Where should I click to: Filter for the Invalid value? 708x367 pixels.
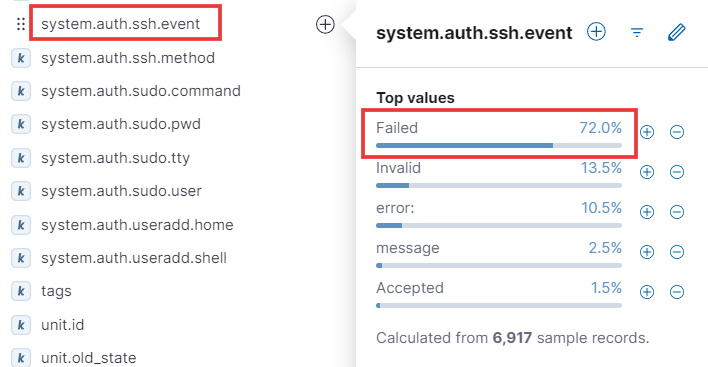click(x=647, y=172)
